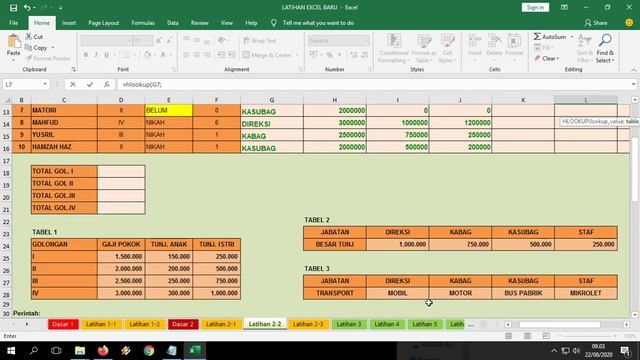Expand the formula bar chevron
The height and width of the screenshot is (360, 640).
[633, 84]
